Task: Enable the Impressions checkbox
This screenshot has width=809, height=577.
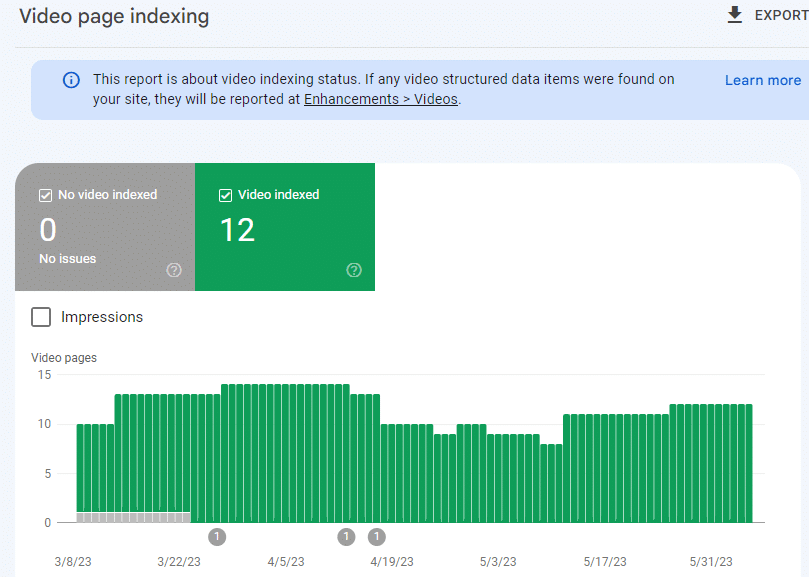Action: click(x=41, y=317)
